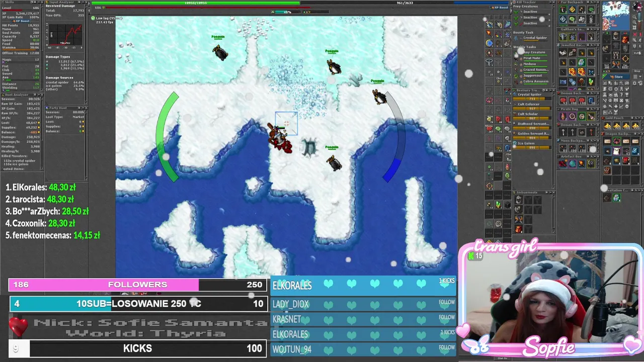The image size is (644, 362).
Task: Click the minimap compass rose
Action: click(637, 6)
